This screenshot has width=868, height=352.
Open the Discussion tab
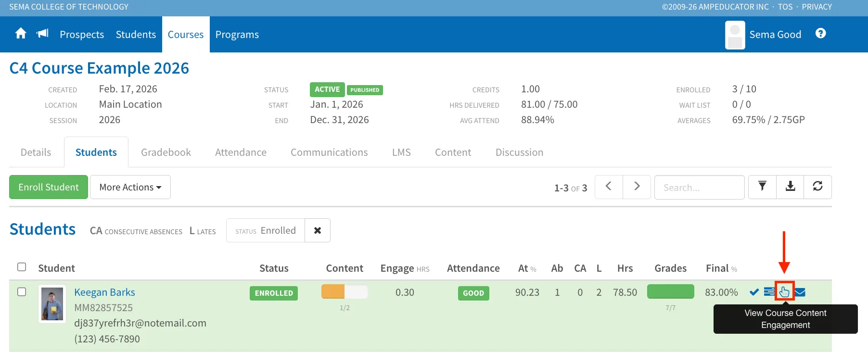click(520, 152)
